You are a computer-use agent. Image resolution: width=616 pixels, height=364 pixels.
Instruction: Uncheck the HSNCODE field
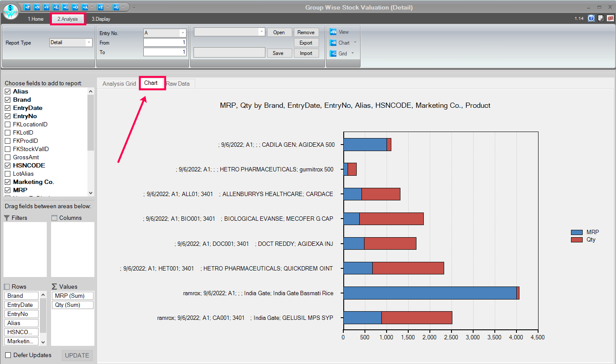[7, 165]
